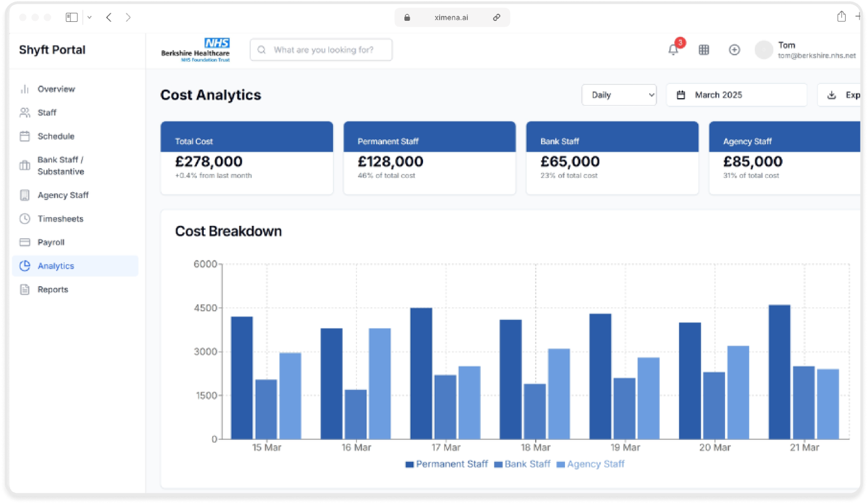The image size is (868, 504).
Task: Click the Schedule calendar icon
Action: (x=25, y=136)
